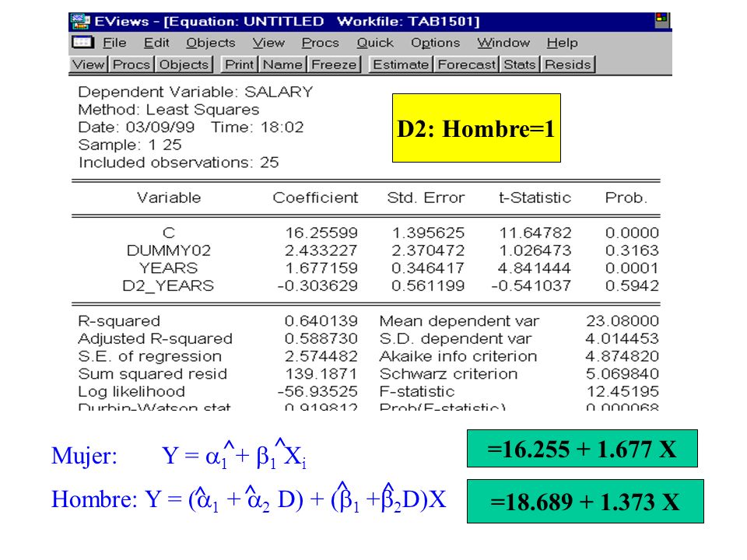The image size is (747, 560).
Task: Click the Procs button in equation toolbar
Action: click(132, 65)
